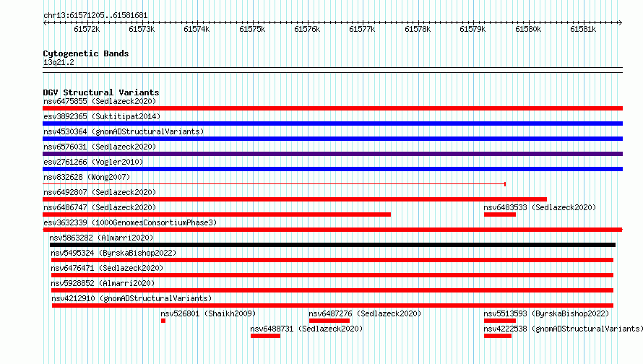Click nsv4212910 (gnomADStructuralVariants) label

[131, 298]
